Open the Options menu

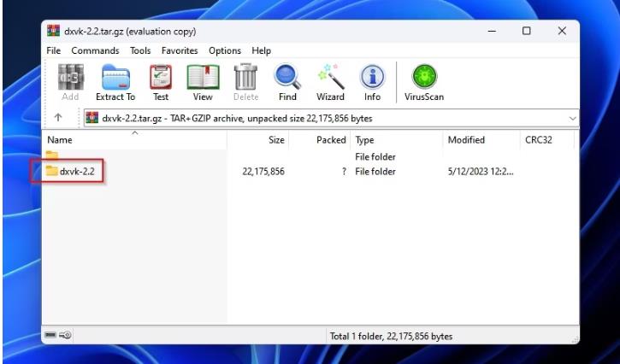225,50
